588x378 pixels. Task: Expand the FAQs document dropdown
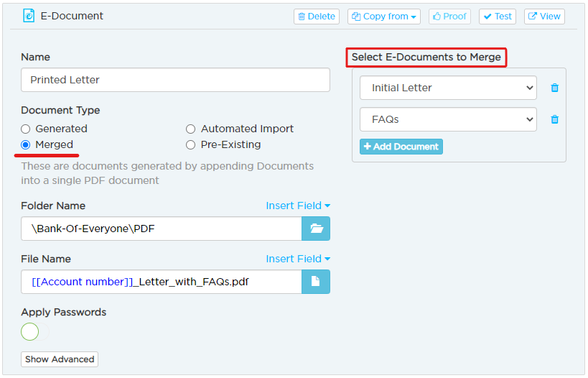click(x=448, y=119)
